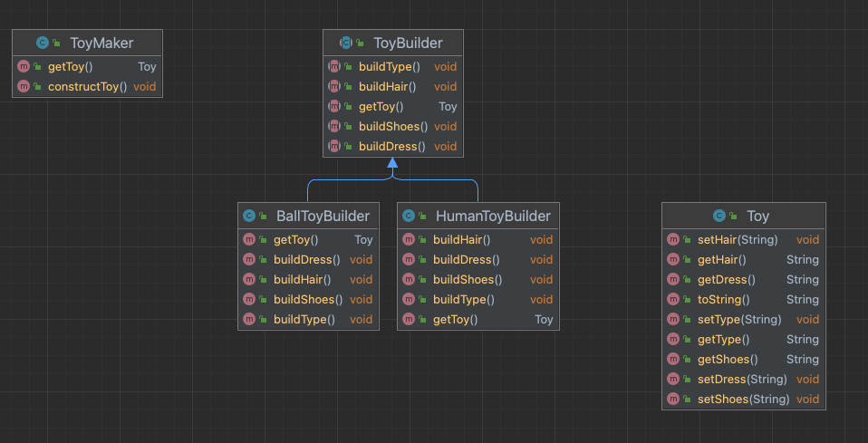Click the BallToyBuilder class icon

point(249,216)
